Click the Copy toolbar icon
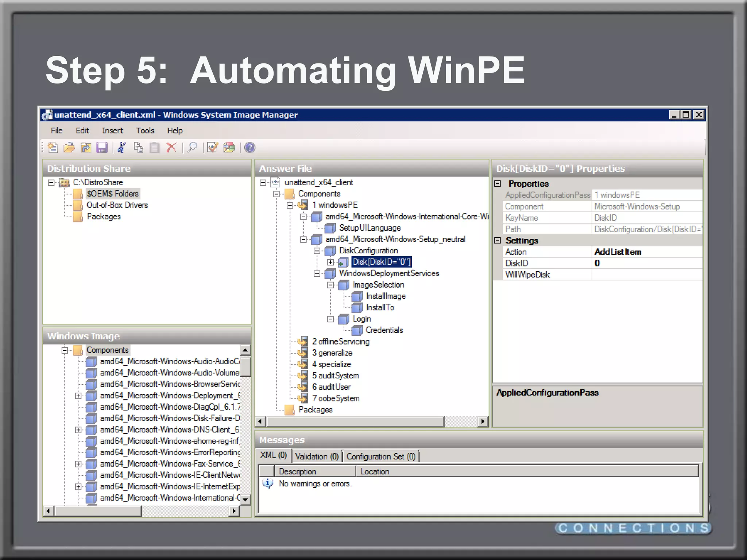The image size is (747, 560). coord(138,148)
